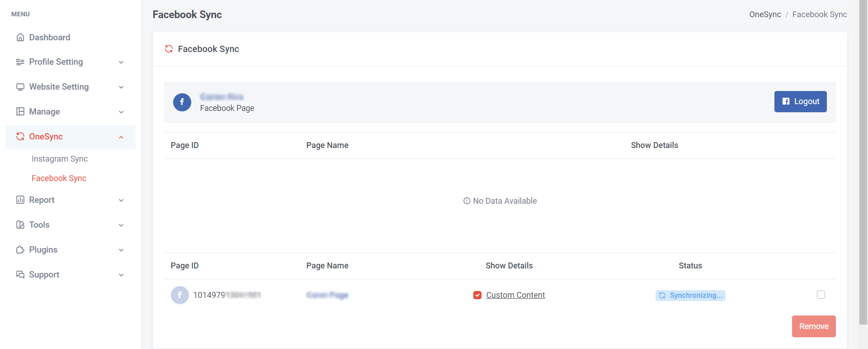Go to OneSync breadcrumb link
Viewport: 868px width, 349px height.
(x=765, y=14)
